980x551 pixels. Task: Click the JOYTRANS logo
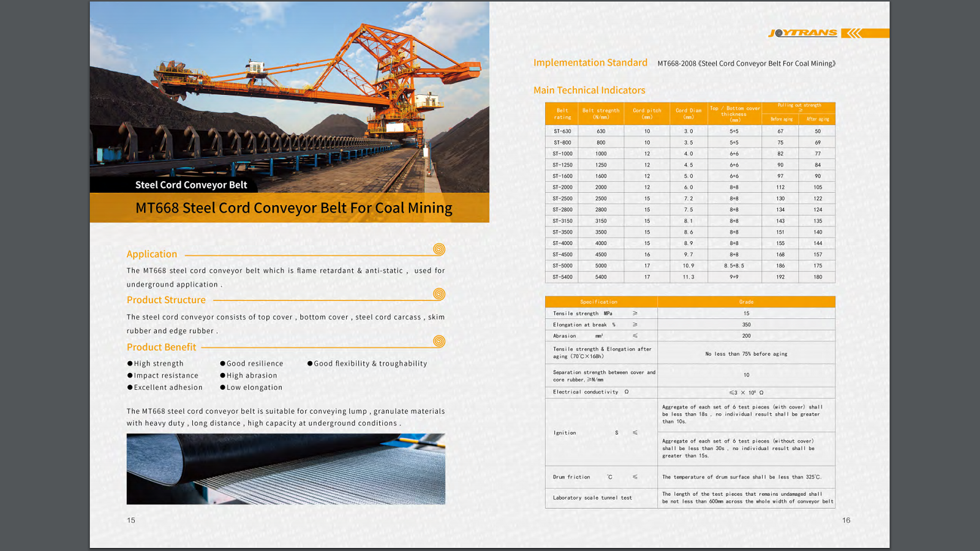tap(802, 33)
